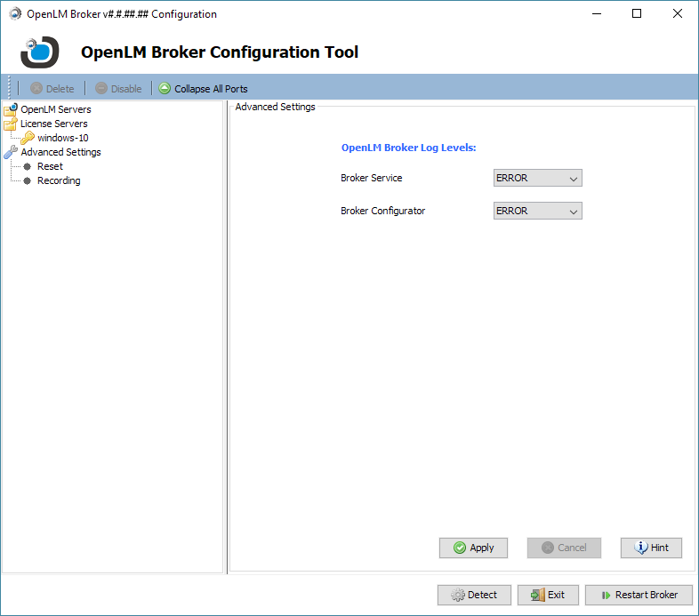Click the key icon beside windows-10
Screen dimensions: 699x616
point(28,139)
